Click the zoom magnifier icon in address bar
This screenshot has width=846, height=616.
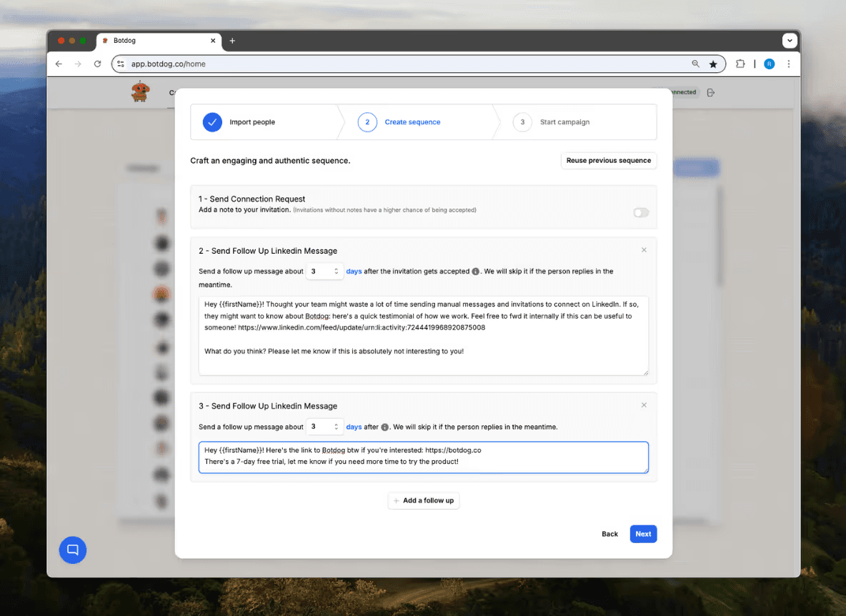click(695, 64)
